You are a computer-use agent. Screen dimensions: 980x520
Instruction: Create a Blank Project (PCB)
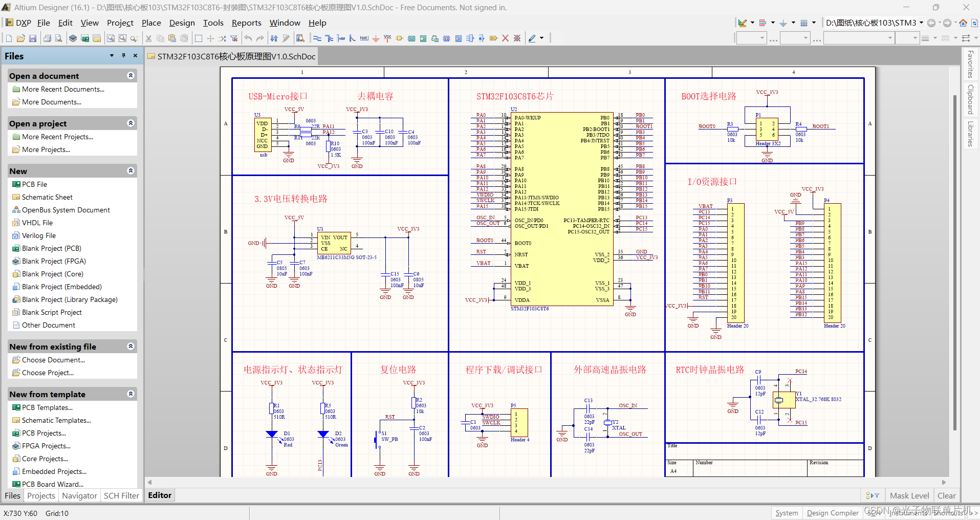click(52, 248)
